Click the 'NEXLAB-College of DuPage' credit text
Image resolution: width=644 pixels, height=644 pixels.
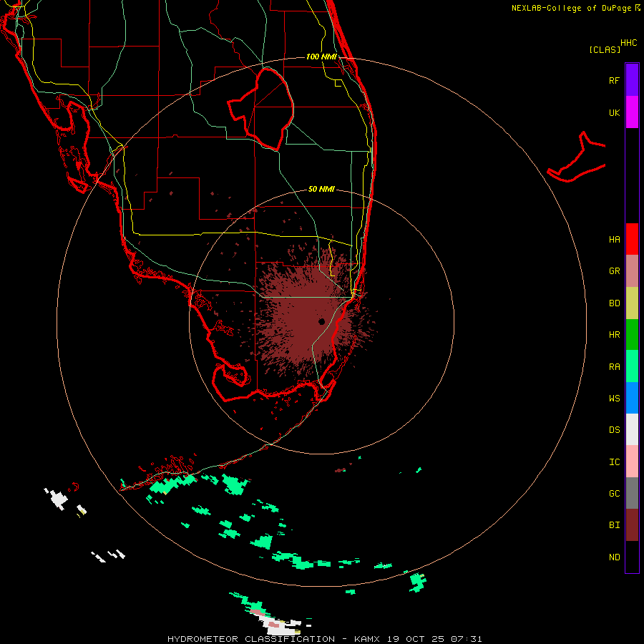coord(571,8)
